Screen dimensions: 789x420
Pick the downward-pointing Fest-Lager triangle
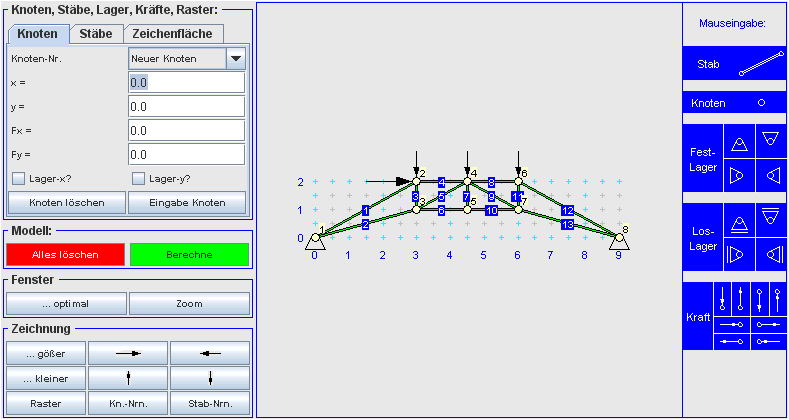[770, 141]
